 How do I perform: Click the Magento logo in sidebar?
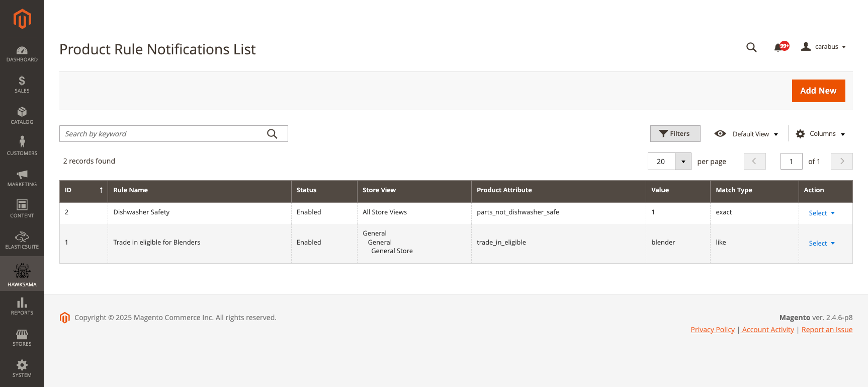[22, 19]
